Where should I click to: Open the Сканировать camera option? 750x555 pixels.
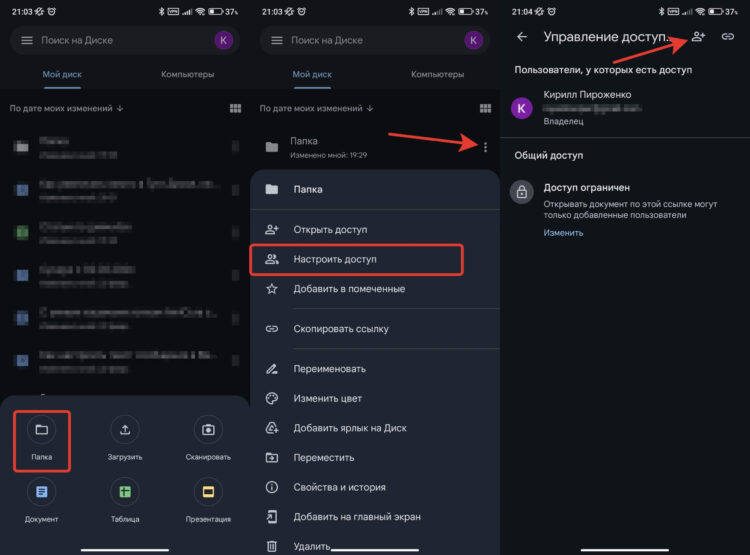208,430
